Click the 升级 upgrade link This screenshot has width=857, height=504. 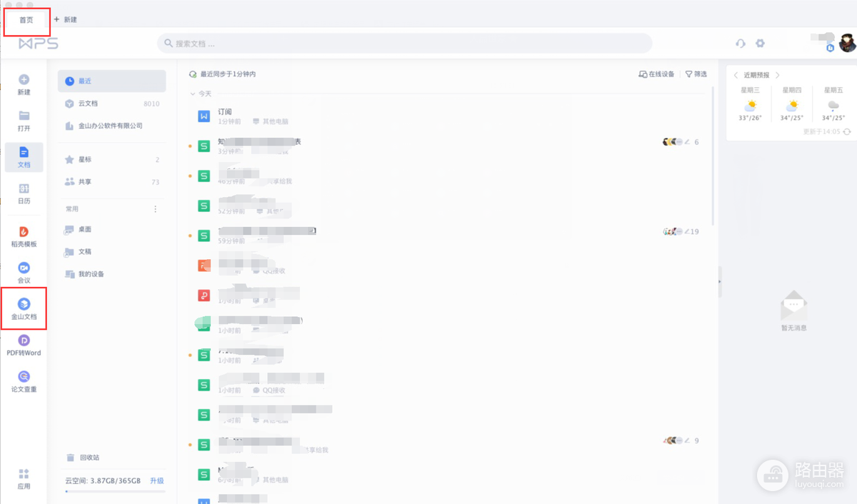pos(157,481)
